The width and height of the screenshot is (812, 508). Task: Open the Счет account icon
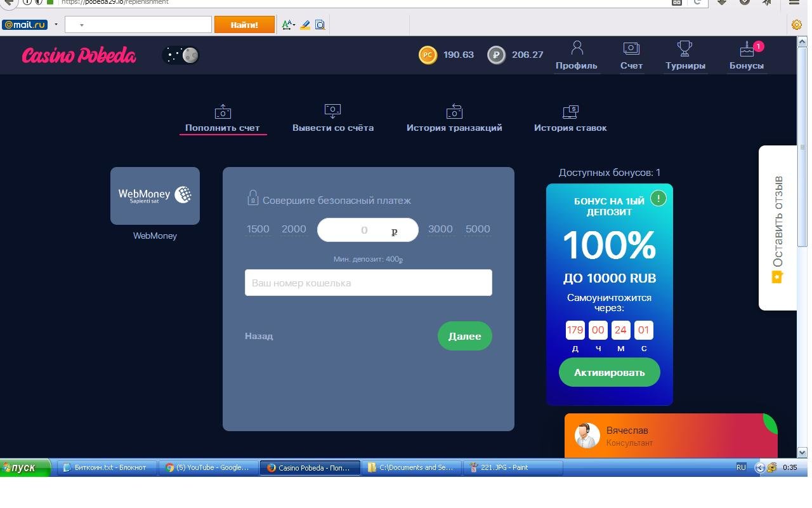[x=631, y=49]
